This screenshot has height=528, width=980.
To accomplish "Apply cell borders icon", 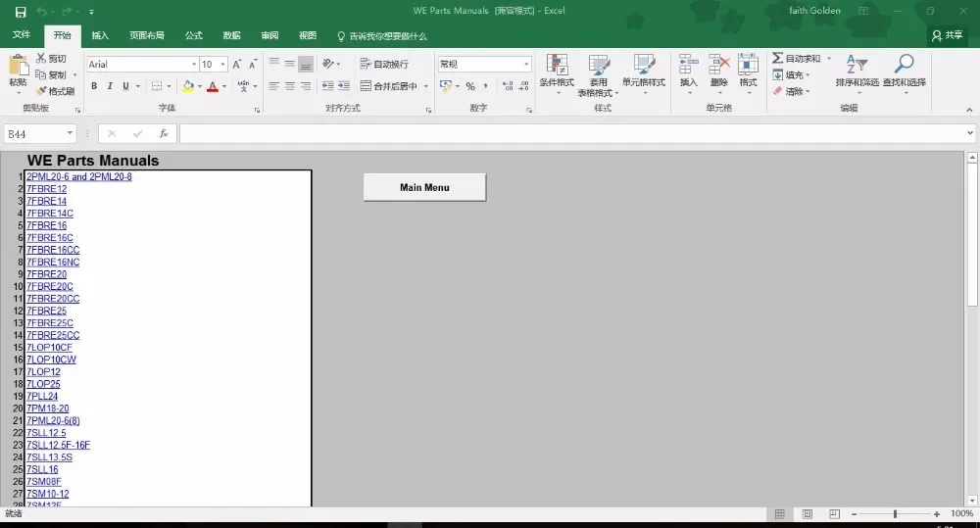I will (157, 86).
